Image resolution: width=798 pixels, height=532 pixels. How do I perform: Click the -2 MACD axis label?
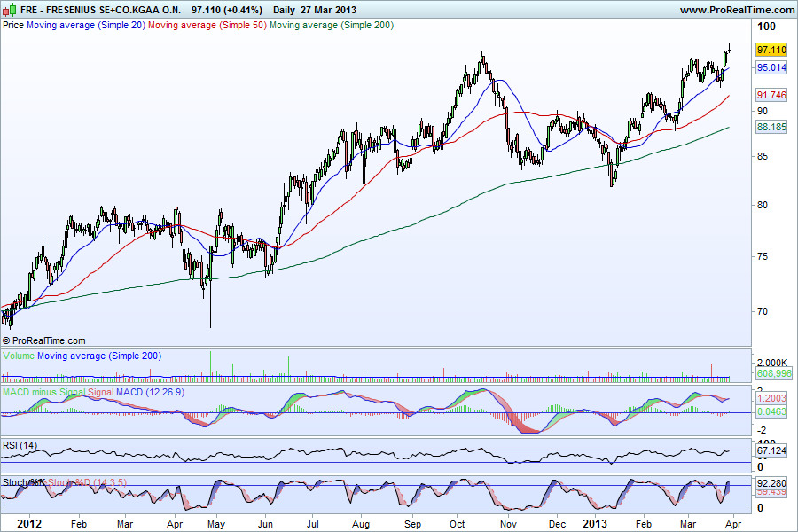[x=762, y=430]
